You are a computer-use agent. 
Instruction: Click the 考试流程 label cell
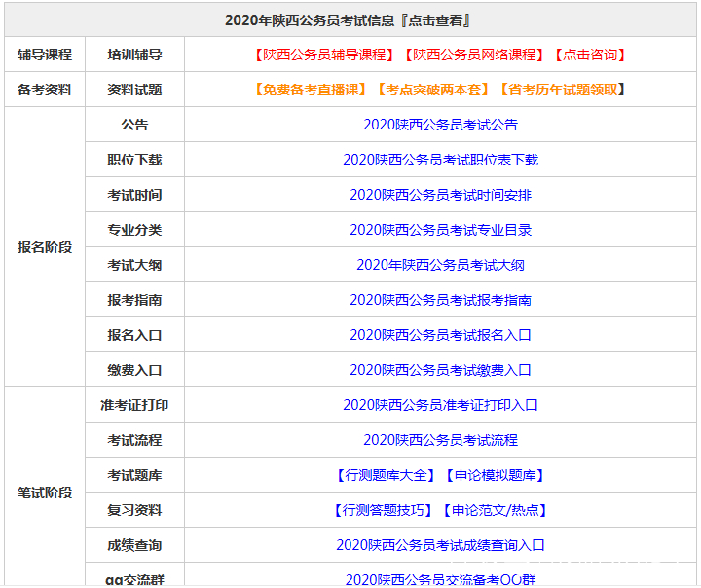click(x=134, y=440)
